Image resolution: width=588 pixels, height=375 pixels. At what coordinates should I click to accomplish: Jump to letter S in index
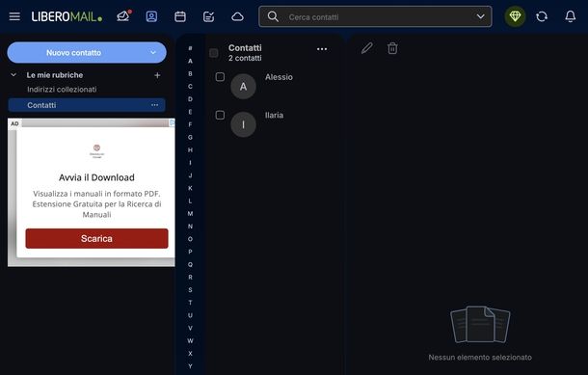coord(190,290)
